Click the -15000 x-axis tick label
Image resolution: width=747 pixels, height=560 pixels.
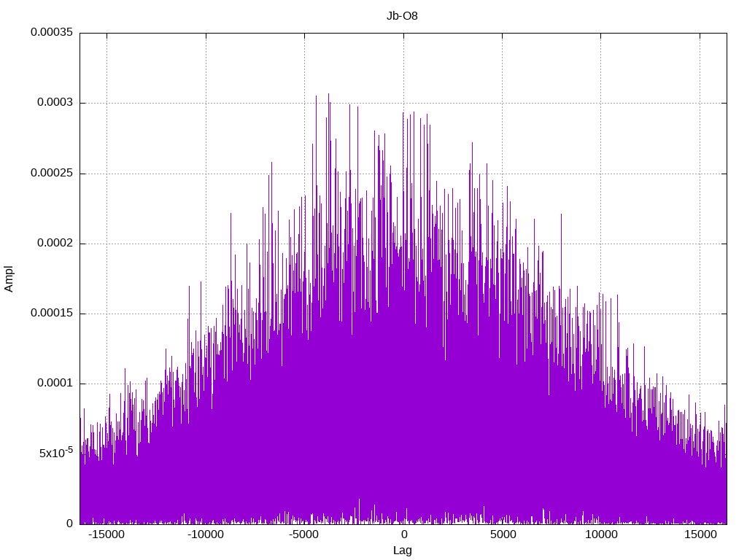click(107, 534)
